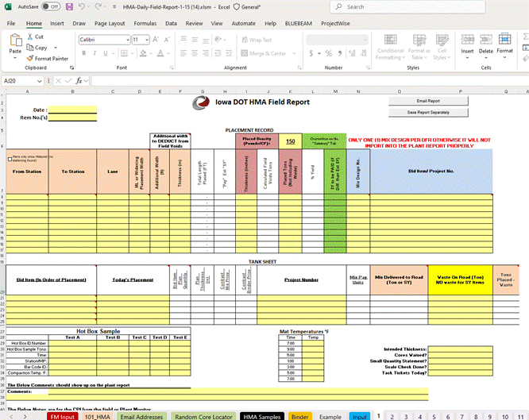
Task: Expand the Copy options arrow
Action: pos(56,48)
